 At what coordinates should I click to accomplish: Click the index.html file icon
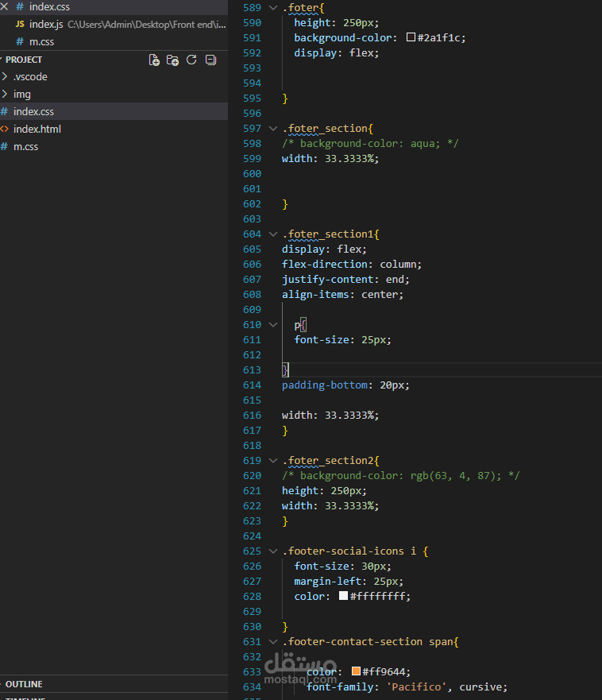pos(5,129)
